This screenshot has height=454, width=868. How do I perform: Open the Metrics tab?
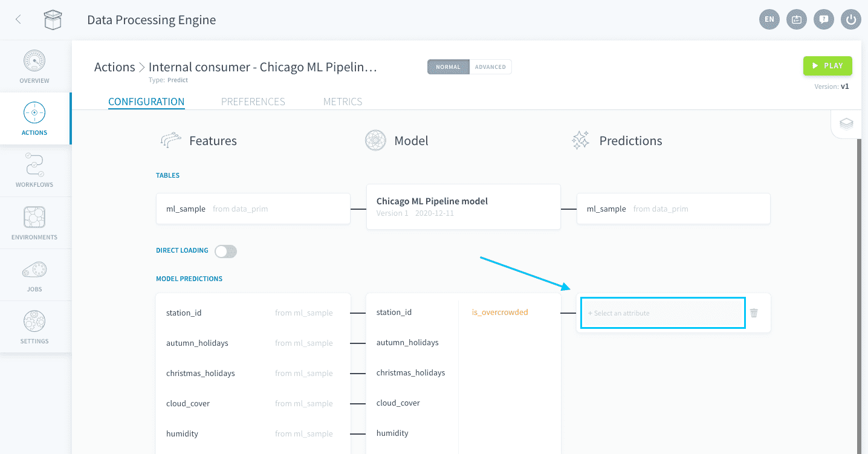[x=343, y=102]
